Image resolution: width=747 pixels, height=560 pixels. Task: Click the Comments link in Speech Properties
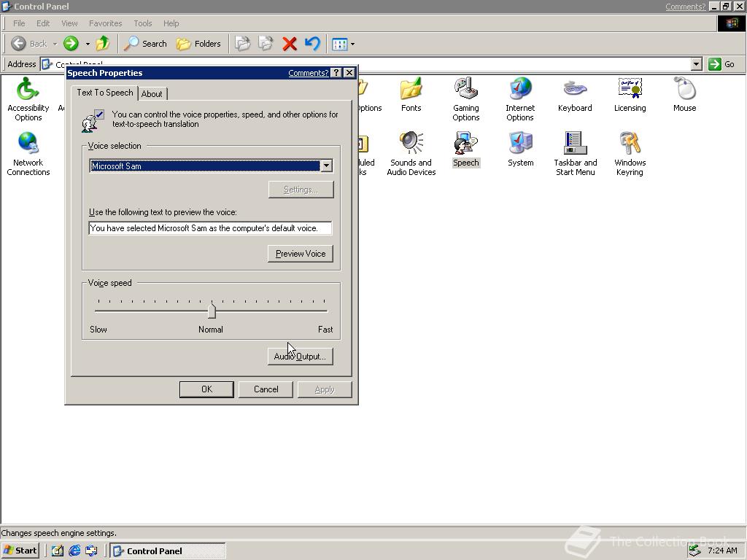[x=309, y=73]
